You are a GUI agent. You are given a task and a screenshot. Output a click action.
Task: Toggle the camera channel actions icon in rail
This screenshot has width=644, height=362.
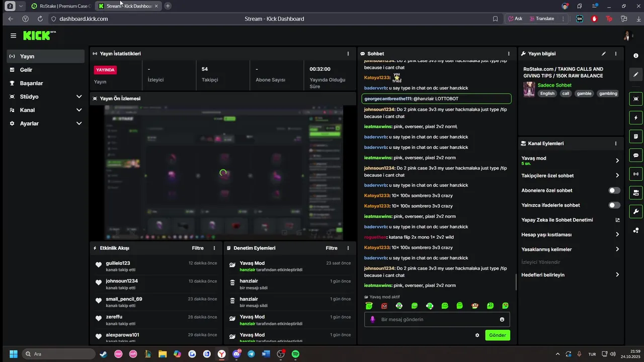pos(636,193)
